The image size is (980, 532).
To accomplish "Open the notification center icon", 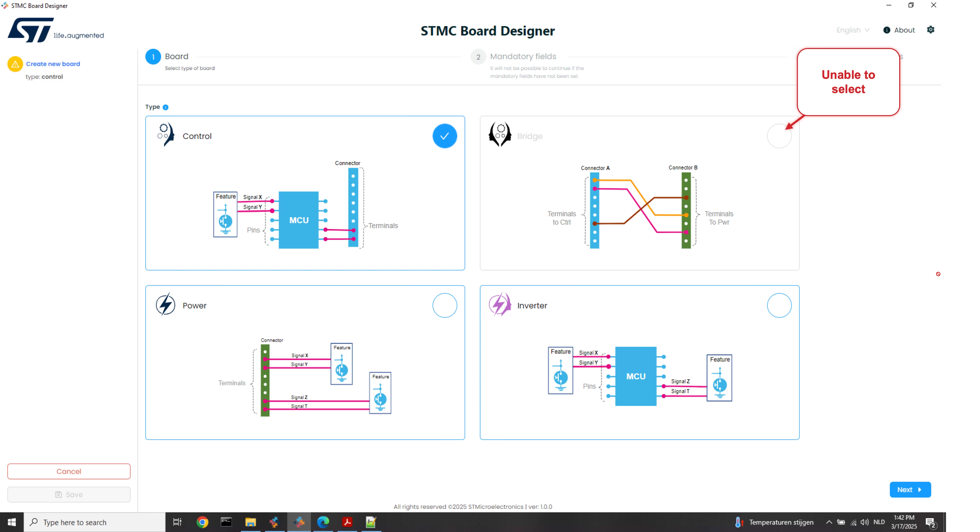I will click(930, 522).
